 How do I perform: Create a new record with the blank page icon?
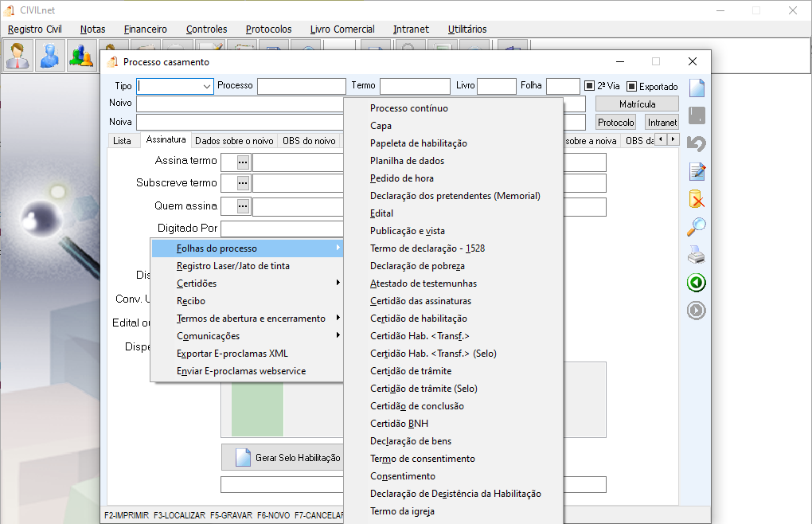click(697, 88)
